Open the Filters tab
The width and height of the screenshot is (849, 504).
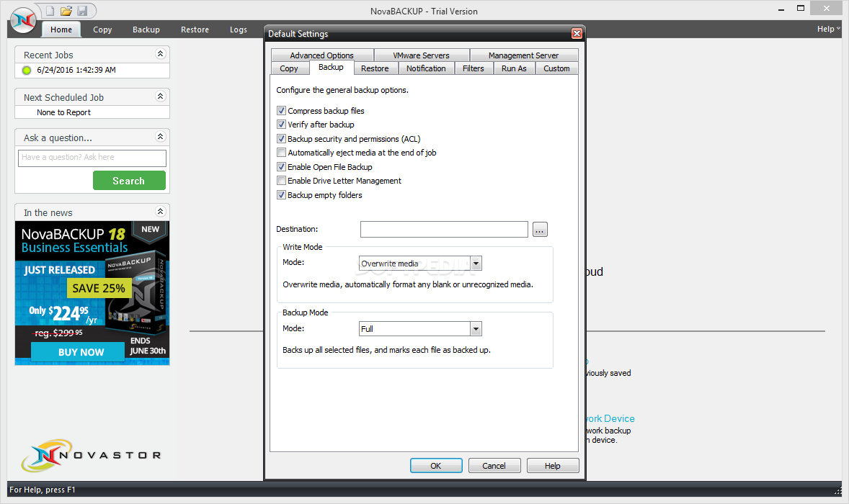474,68
